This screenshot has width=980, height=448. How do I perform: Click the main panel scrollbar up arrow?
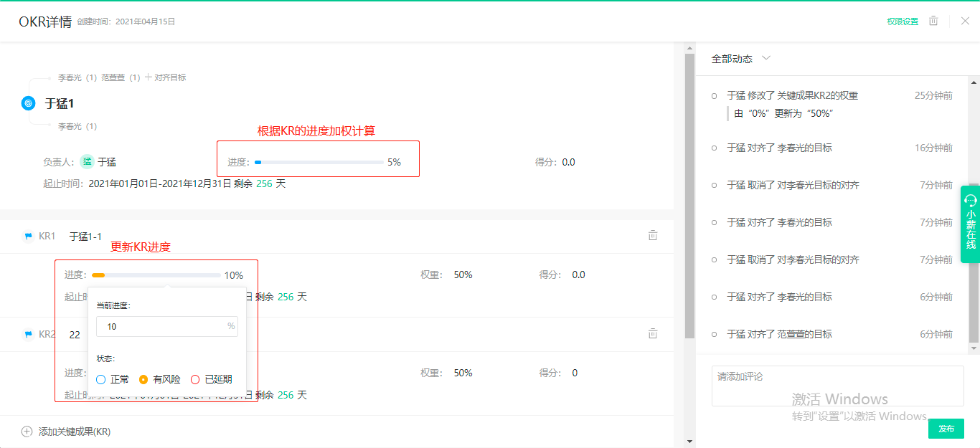coord(690,47)
